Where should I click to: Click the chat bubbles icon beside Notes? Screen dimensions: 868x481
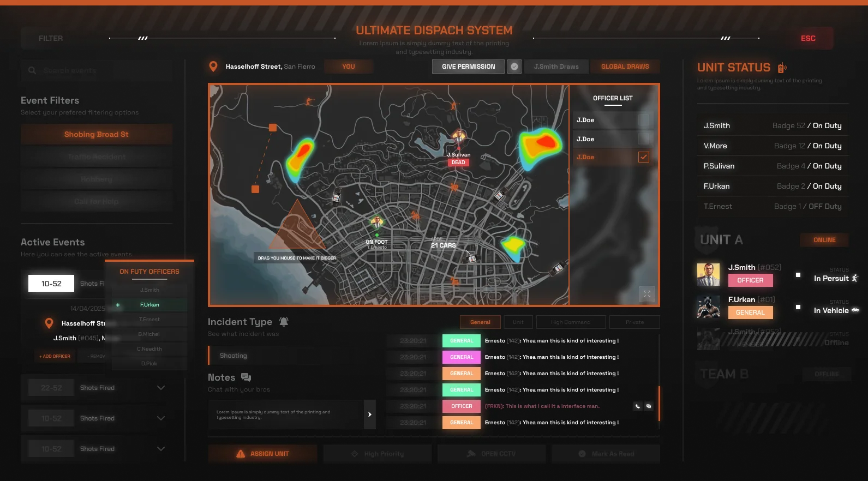246,377
